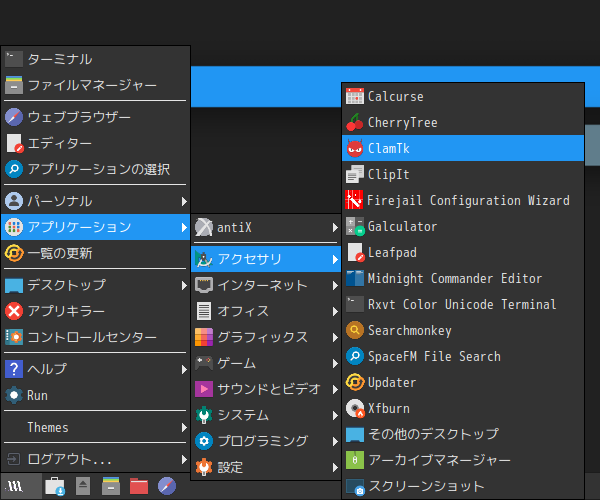
Task: Expand the インターネット submenu arrow
Action: click(x=335, y=286)
